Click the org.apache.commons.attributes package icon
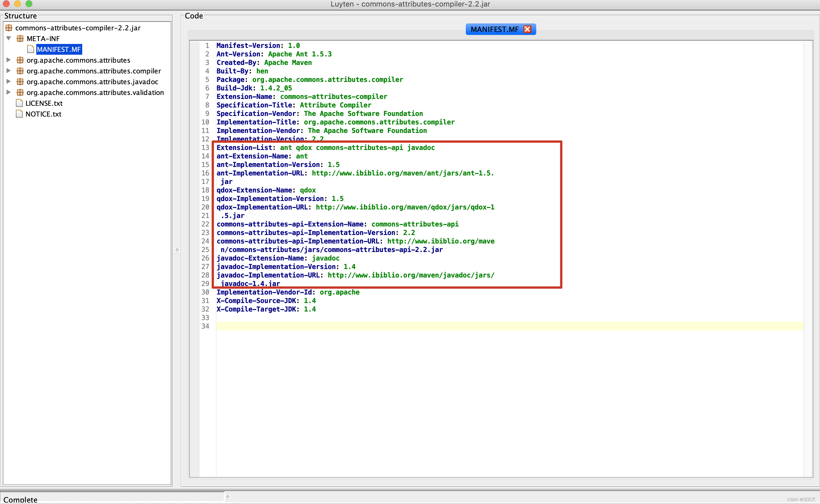Viewport: 820px width, 504px height. point(20,60)
